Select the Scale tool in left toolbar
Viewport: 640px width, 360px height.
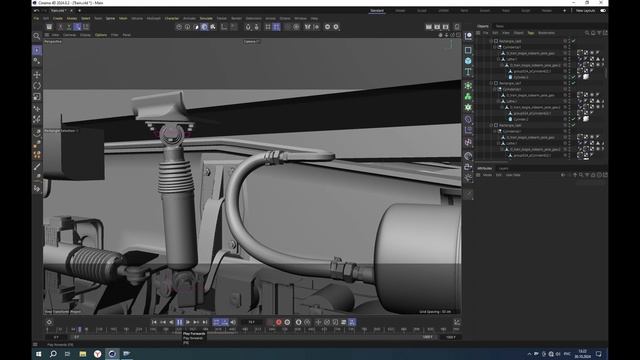click(x=37, y=97)
